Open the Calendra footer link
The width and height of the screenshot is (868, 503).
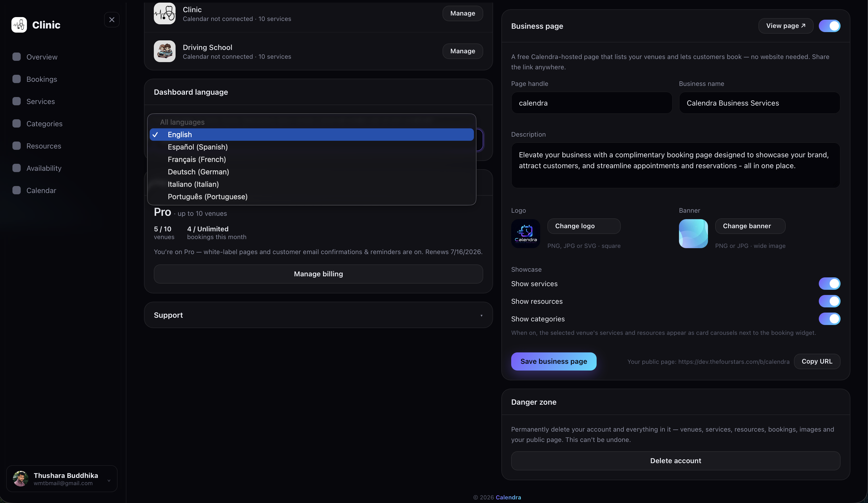(x=508, y=498)
